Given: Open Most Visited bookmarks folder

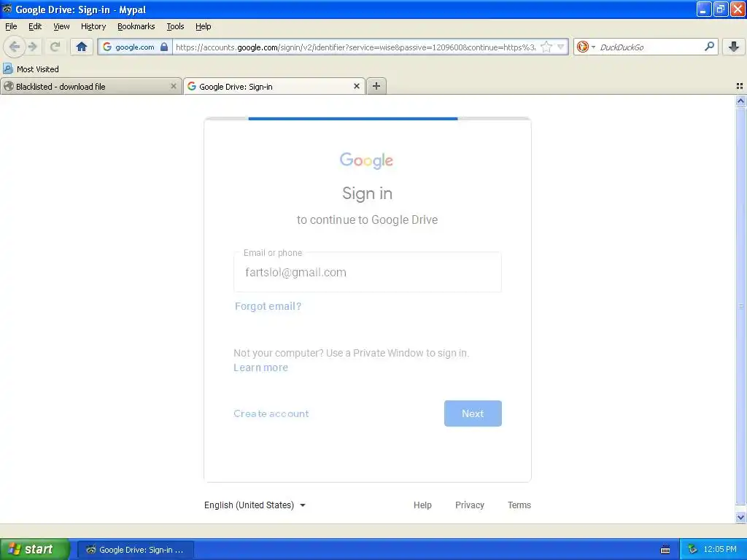Looking at the screenshot, I should point(31,69).
